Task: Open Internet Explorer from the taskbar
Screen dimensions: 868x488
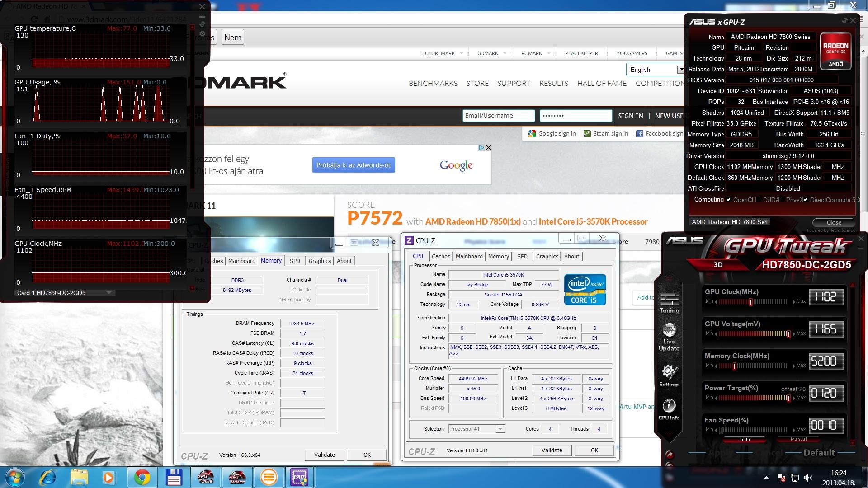Action: pos(48,477)
